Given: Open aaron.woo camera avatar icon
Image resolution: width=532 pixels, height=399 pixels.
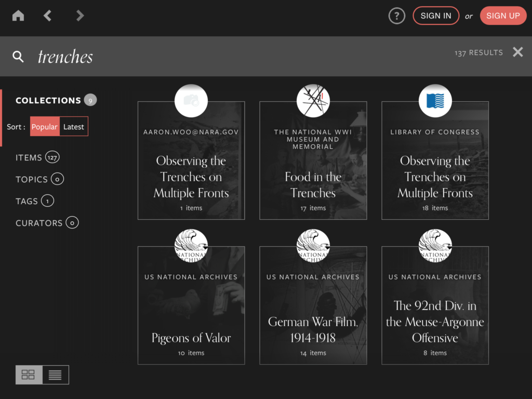Looking at the screenshot, I should 191,101.
